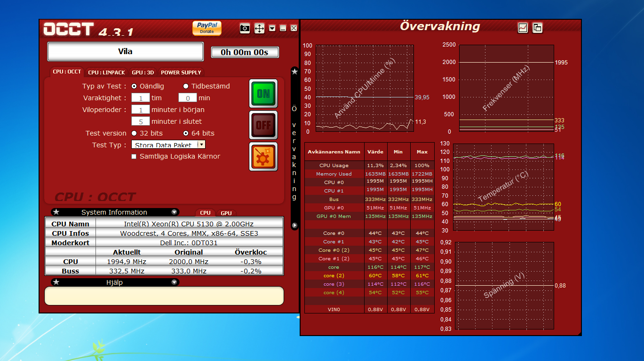Image resolution: width=644 pixels, height=361 pixels.
Task: Click the move window arrows icon
Action: click(259, 28)
